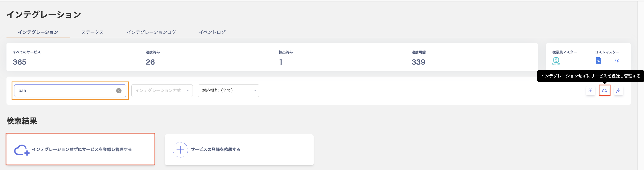The image size is (644, 170).
Task: Select the active インテグレーション tab
Action: click(x=38, y=32)
